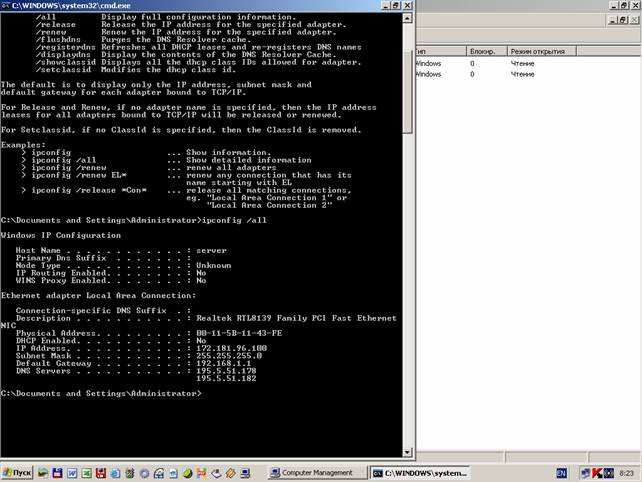642x482 pixels.
Task: Click the cmd vertical scrollbar thumb
Action: coord(407,91)
